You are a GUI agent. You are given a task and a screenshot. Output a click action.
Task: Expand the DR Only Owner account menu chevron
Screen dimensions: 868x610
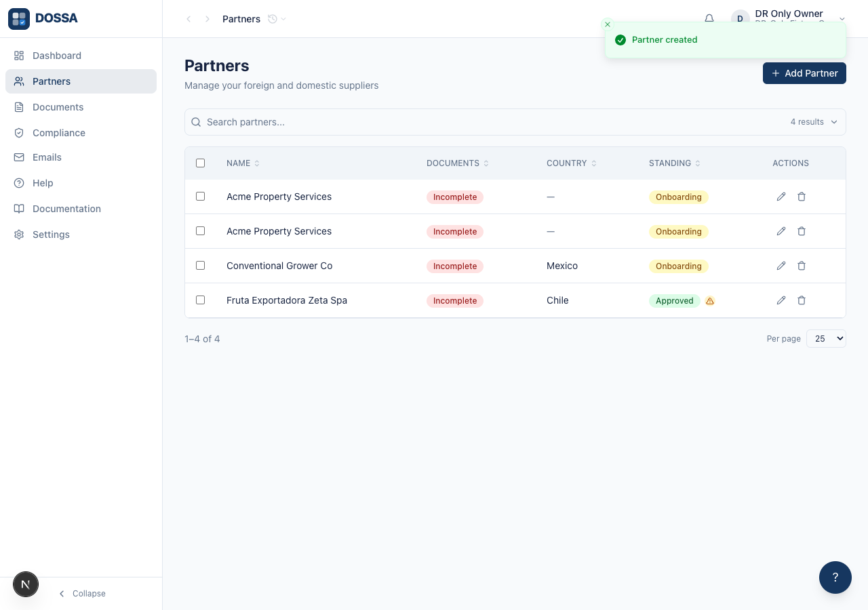click(842, 19)
